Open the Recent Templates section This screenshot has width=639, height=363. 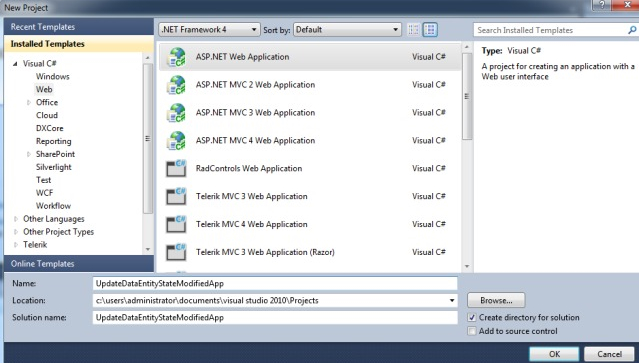[x=79, y=27]
